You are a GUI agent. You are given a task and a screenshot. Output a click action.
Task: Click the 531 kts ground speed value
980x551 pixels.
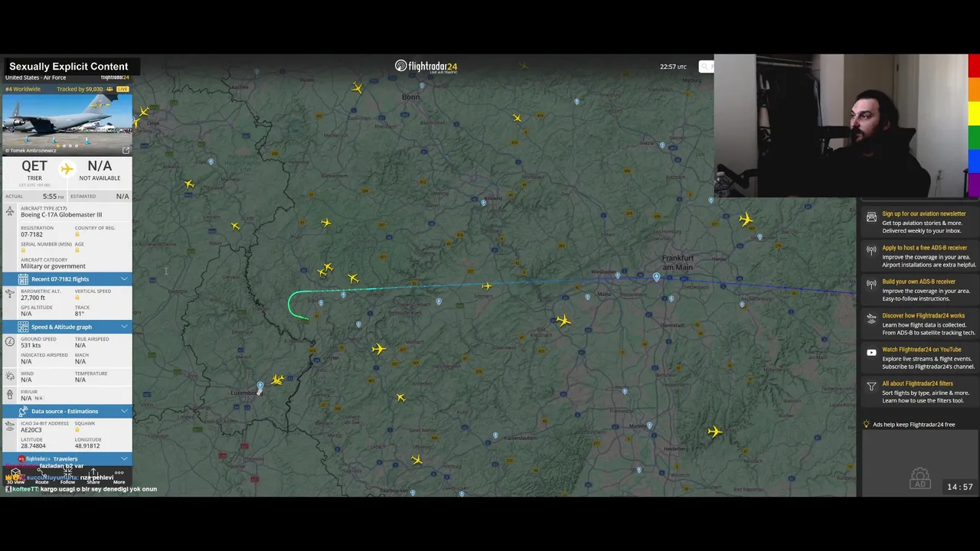pos(31,345)
